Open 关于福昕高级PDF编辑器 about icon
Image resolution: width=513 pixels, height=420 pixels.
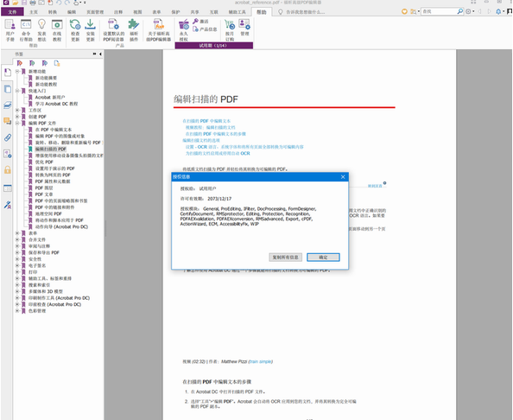tap(159, 30)
